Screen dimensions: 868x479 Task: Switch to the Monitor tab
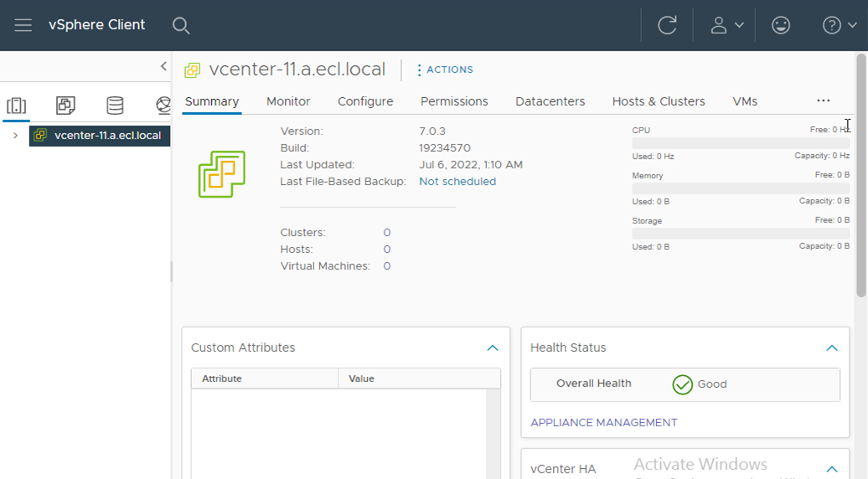coord(288,102)
